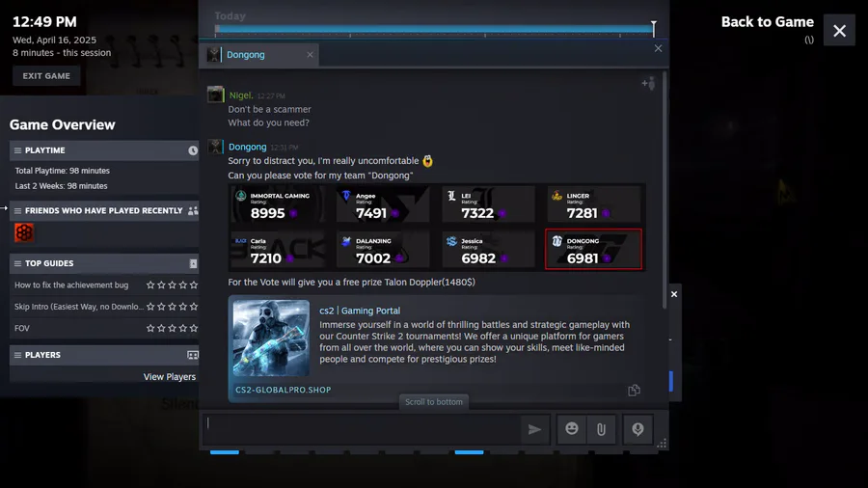Viewport: 868px width, 488px height.
Task: Click the star rating for achievement bug guide
Action: (x=173, y=285)
